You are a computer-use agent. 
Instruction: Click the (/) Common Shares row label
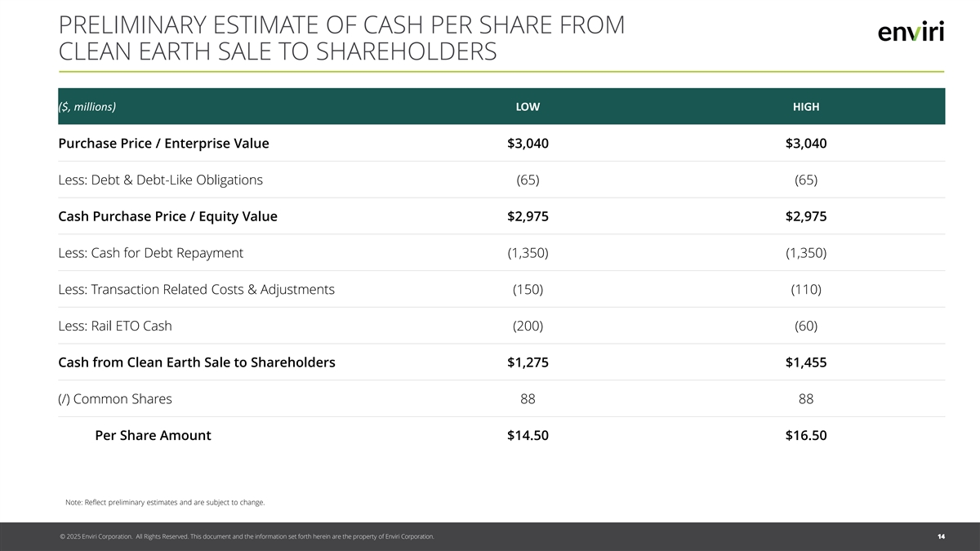point(114,399)
